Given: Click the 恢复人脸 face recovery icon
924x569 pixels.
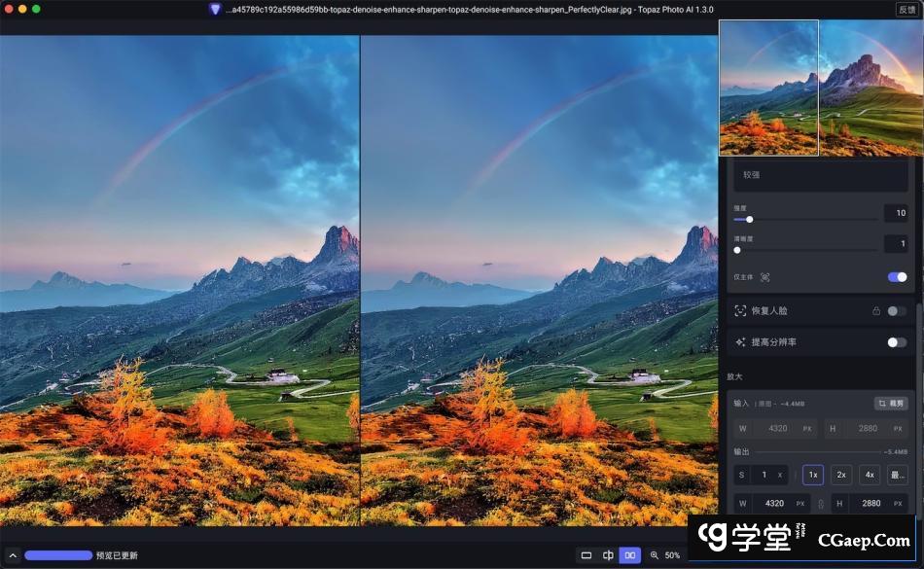Looking at the screenshot, I should coord(740,311).
